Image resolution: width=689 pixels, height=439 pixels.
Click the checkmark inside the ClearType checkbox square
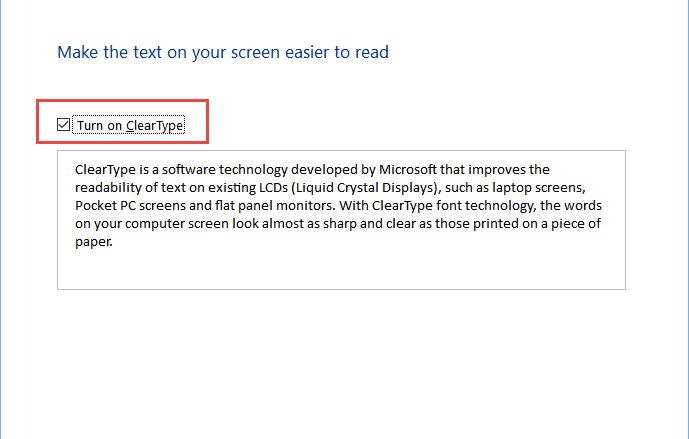point(63,125)
